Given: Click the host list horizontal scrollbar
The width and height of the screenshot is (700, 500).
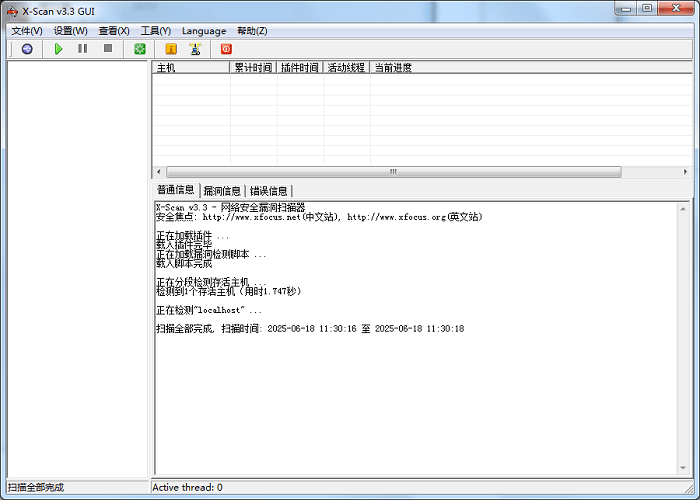Looking at the screenshot, I should point(420,172).
